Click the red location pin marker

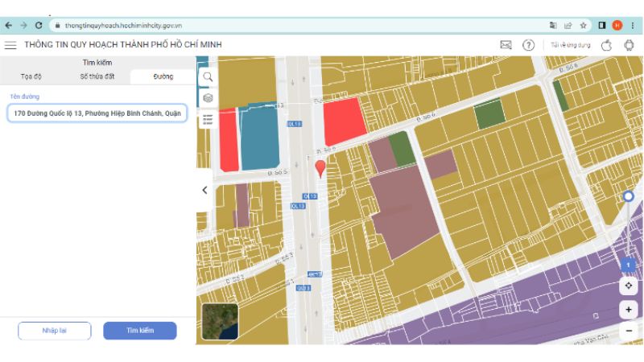(x=320, y=169)
